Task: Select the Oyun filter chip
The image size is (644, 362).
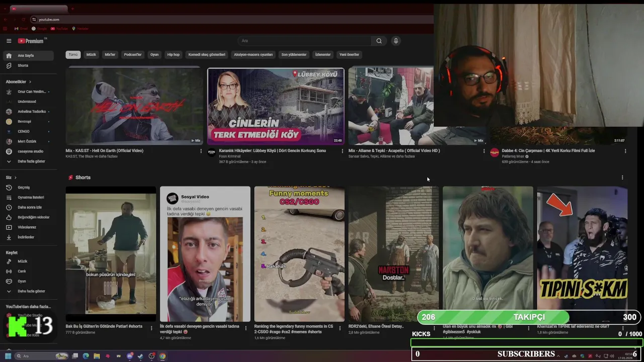Action: coord(154,54)
